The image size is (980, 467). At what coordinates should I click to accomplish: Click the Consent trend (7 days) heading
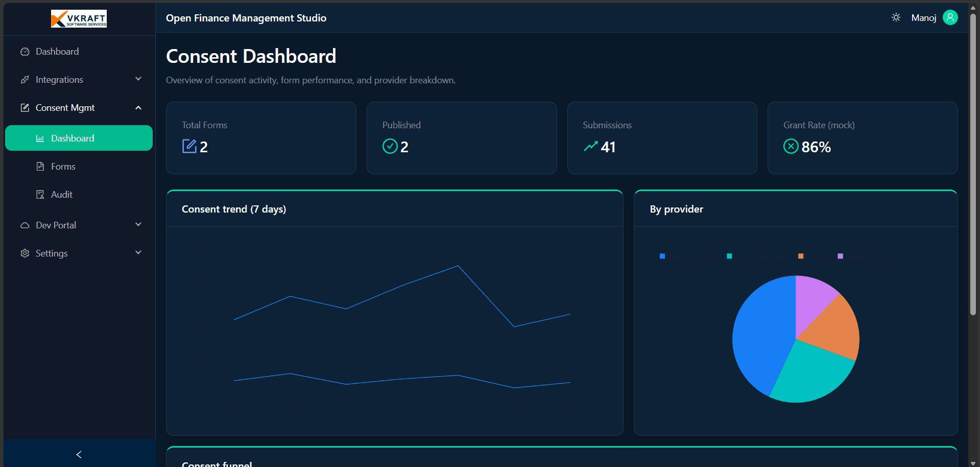tap(234, 209)
